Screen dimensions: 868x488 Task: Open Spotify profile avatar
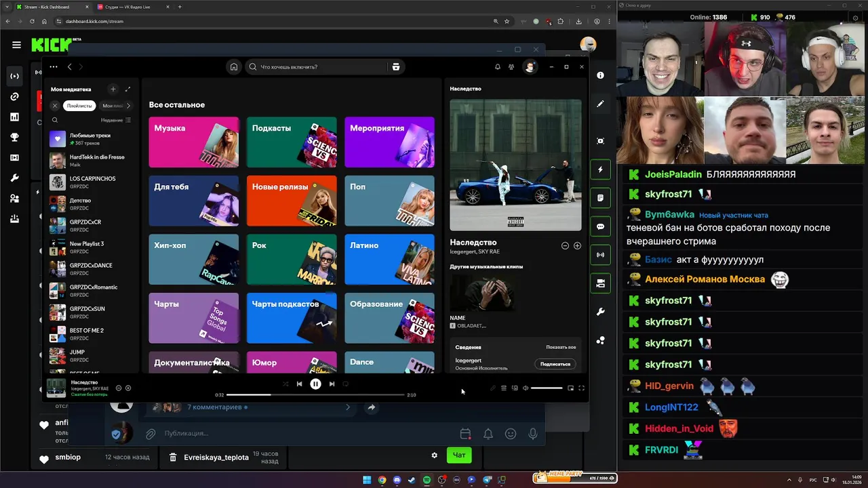530,66
